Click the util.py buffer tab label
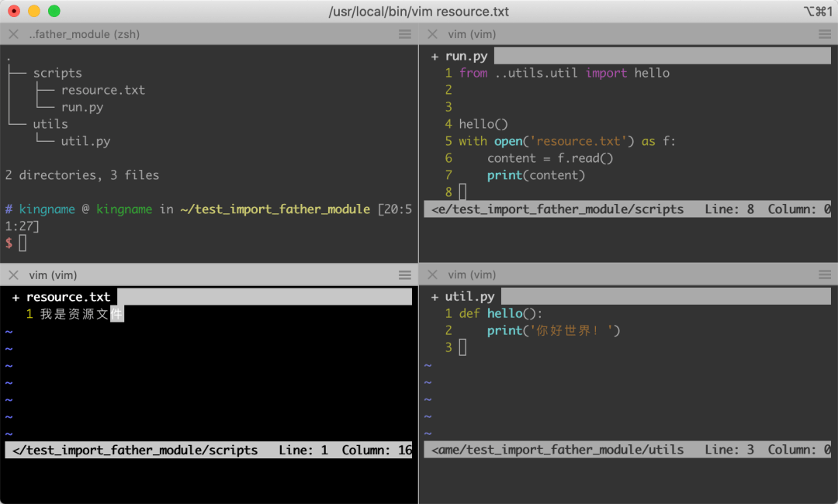Image resolution: width=838 pixels, height=504 pixels. (469, 297)
